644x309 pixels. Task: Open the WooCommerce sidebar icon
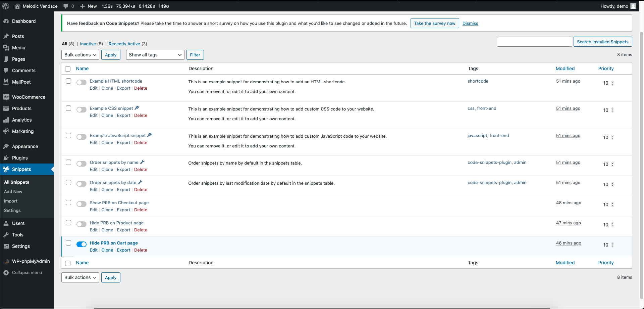(6, 97)
